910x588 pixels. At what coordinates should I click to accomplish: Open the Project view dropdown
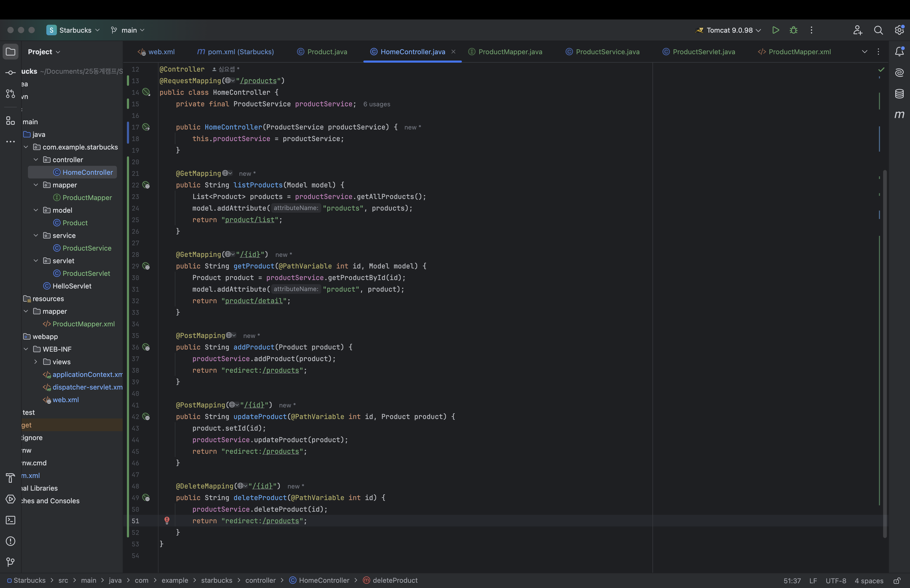(44, 52)
